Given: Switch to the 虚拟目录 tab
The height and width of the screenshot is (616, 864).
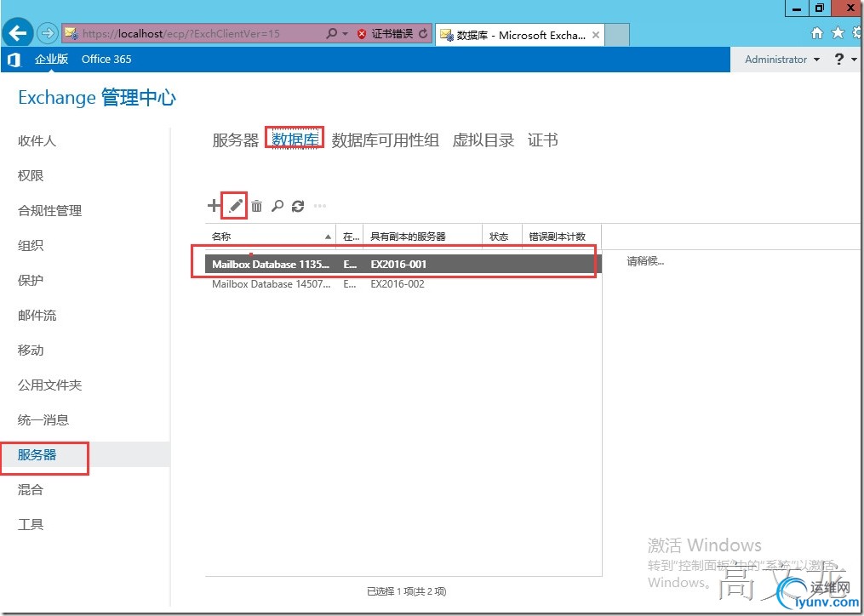Looking at the screenshot, I should click(x=483, y=140).
